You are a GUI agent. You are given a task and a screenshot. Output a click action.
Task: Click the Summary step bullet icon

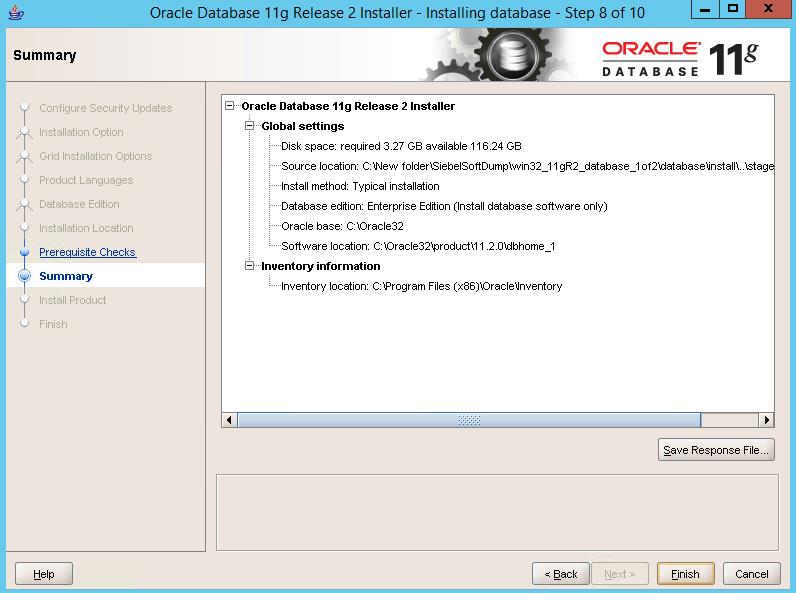24,276
